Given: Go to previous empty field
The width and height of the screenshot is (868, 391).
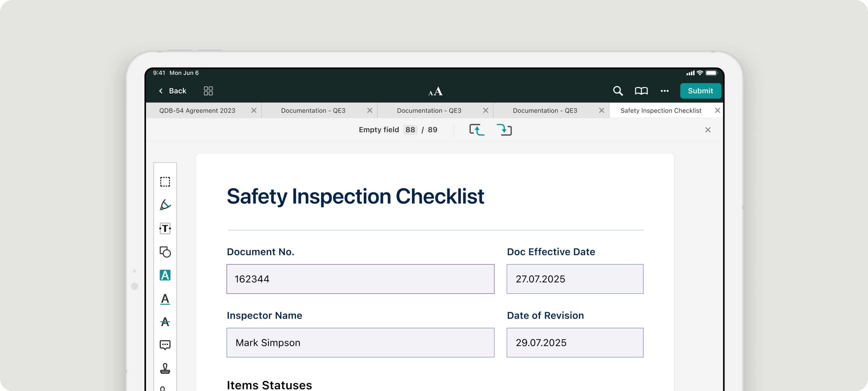Looking at the screenshot, I should (477, 130).
